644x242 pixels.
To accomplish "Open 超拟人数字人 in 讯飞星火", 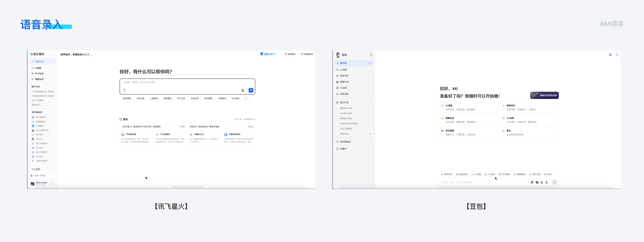I will [268, 54].
